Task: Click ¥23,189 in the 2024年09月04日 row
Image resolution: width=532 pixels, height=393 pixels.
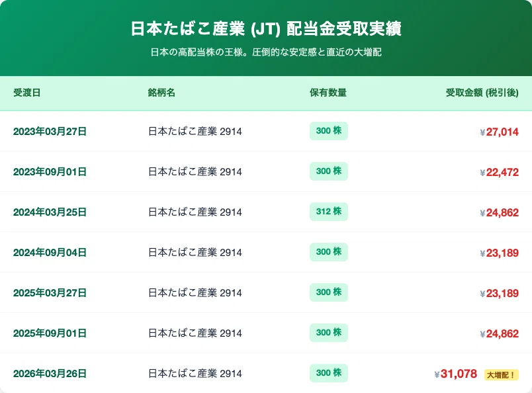Action: point(500,253)
